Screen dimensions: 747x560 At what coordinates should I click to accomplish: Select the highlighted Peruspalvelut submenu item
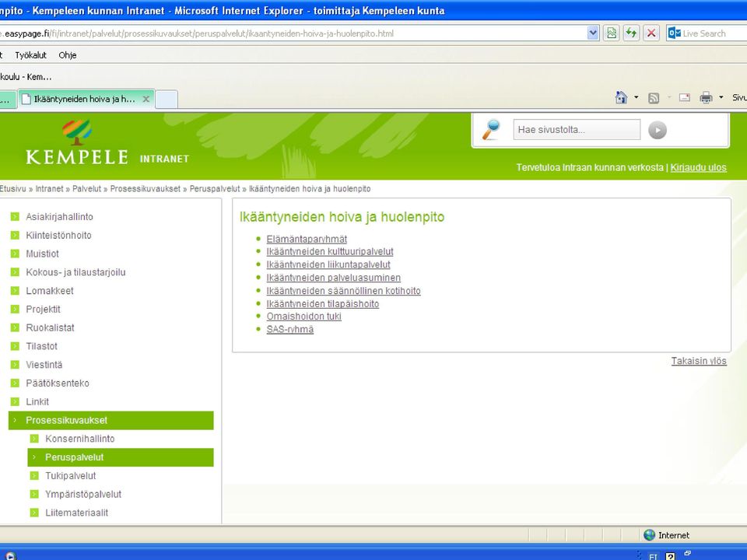[x=121, y=457]
